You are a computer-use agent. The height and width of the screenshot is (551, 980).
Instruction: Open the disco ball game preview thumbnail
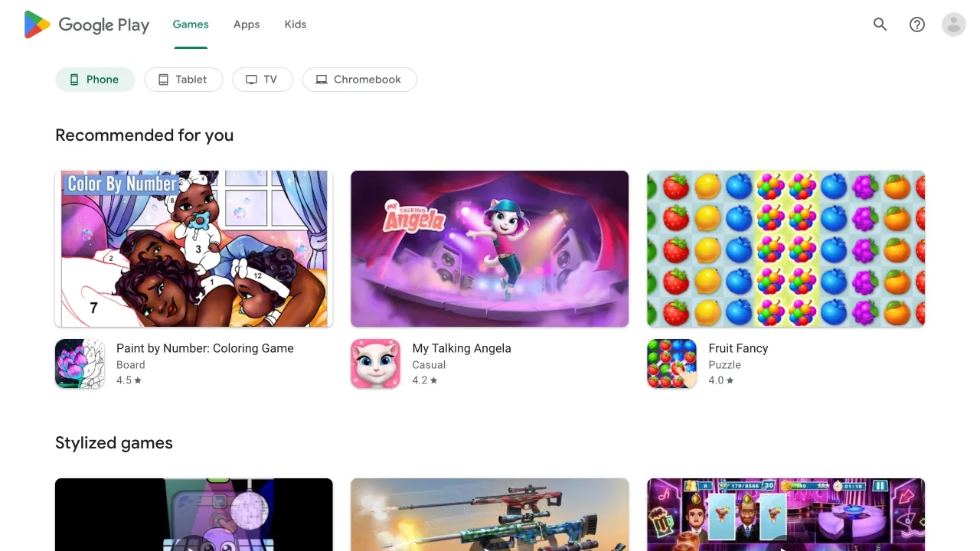194,514
